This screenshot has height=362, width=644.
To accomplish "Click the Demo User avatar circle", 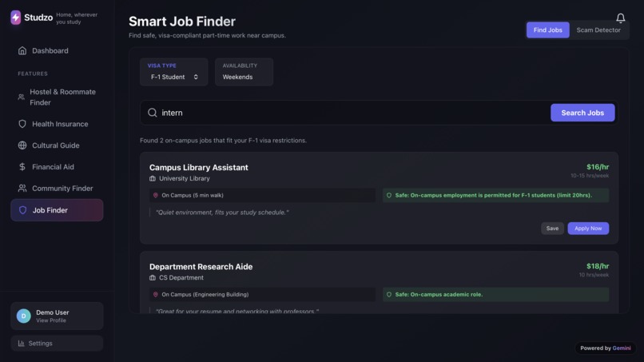I will (23, 316).
